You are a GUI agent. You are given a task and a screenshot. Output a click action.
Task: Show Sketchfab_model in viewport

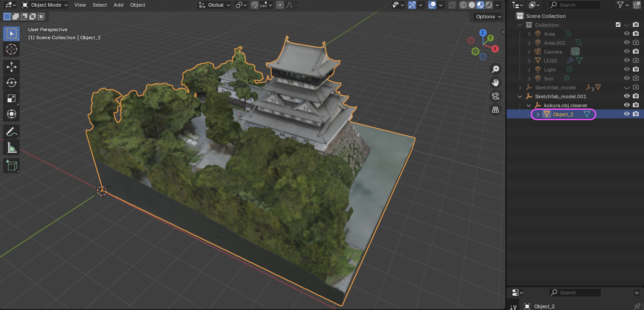click(x=627, y=88)
